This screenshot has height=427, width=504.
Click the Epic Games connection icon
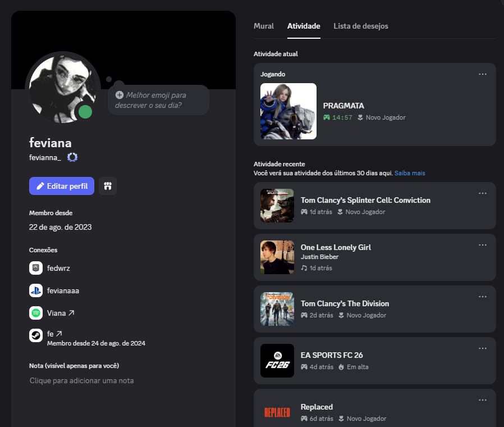(x=36, y=268)
